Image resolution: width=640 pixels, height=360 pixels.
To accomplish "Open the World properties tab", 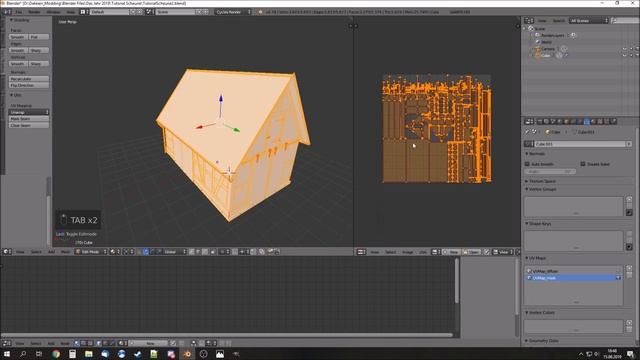I will pos(559,121).
